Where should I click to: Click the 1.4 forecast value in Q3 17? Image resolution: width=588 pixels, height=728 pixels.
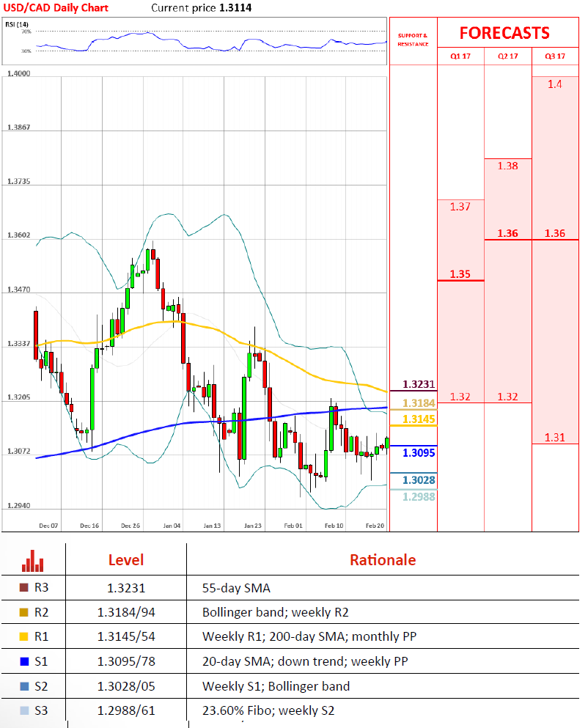pyautogui.click(x=555, y=84)
